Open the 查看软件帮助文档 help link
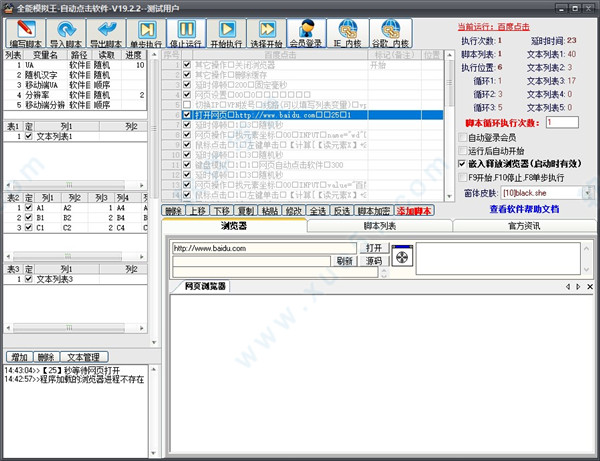This screenshot has height=461, width=600. point(524,209)
